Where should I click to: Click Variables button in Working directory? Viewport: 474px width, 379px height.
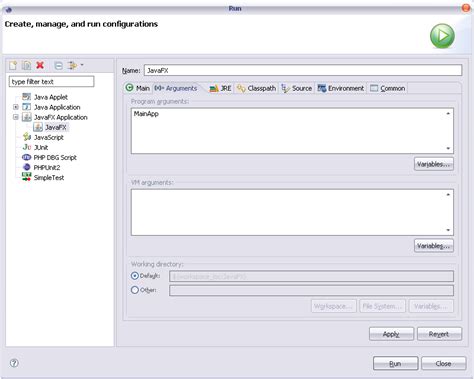click(x=431, y=306)
